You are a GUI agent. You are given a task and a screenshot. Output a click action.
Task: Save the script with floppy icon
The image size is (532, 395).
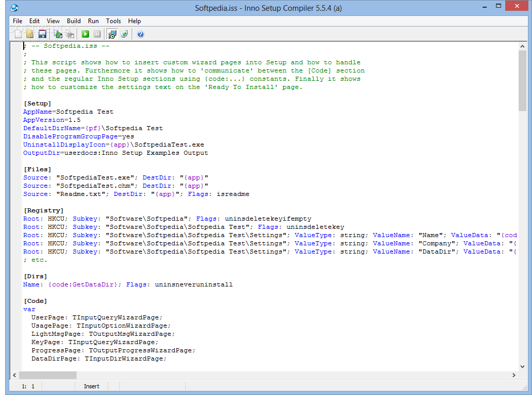click(42, 34)
